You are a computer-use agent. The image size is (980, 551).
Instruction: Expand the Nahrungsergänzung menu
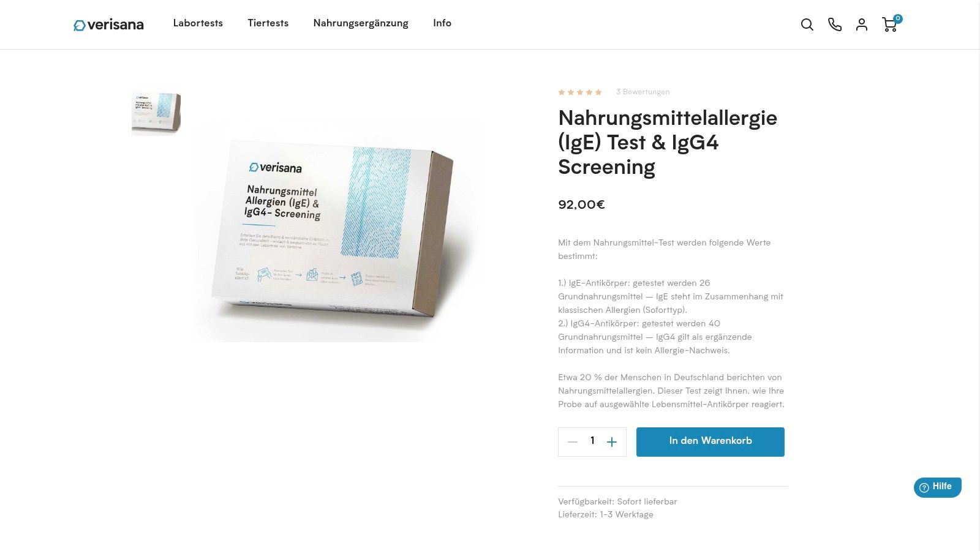[x=361, y=23]
